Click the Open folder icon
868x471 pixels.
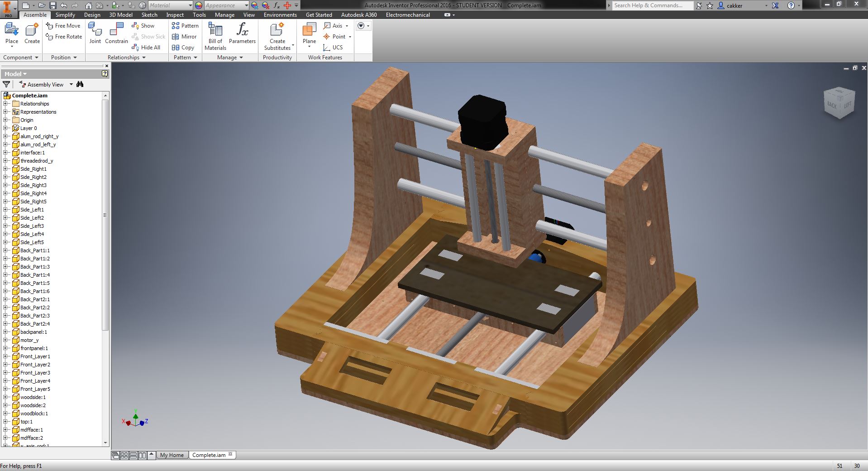pyautogui.click(x=41, y=5)
